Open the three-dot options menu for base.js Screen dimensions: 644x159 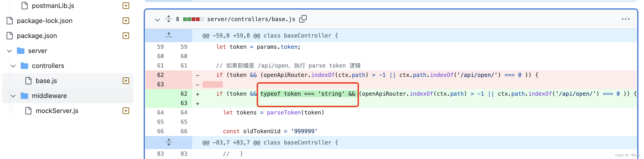pos(625,19)
